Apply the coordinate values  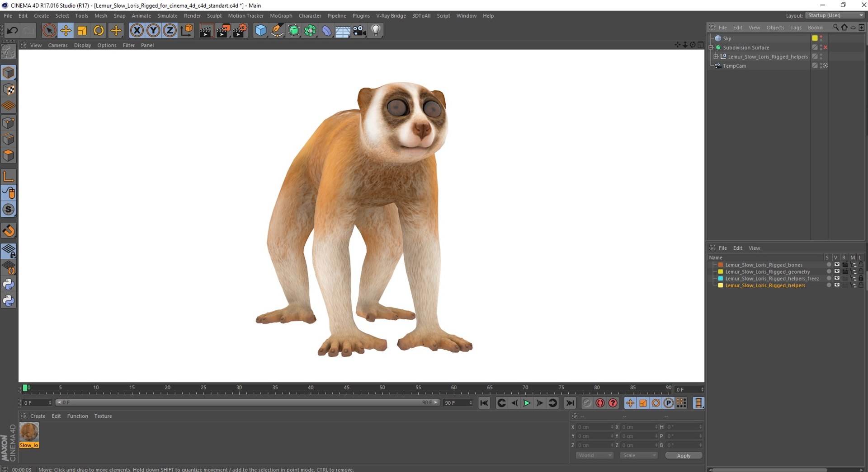point(684,456)
